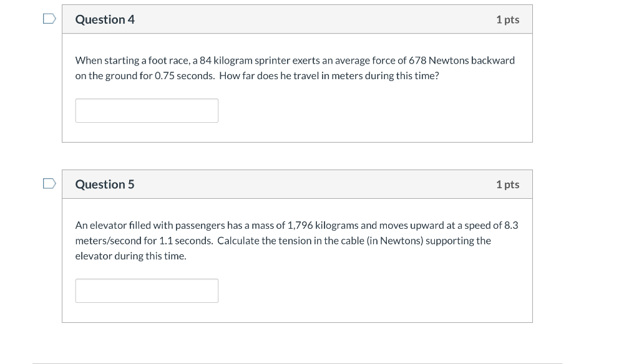Toggle the review marker on the foot race question

coord(49,19)
